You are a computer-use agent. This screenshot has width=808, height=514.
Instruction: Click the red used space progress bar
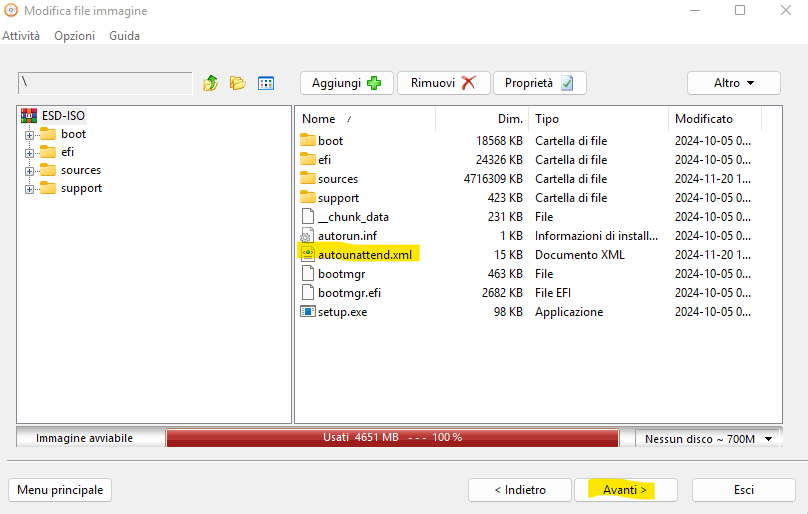pos(399,438)
